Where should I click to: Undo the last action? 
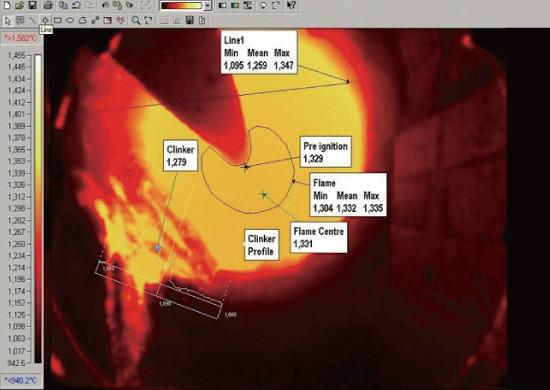pyautogui.click(x=76, y=5)
